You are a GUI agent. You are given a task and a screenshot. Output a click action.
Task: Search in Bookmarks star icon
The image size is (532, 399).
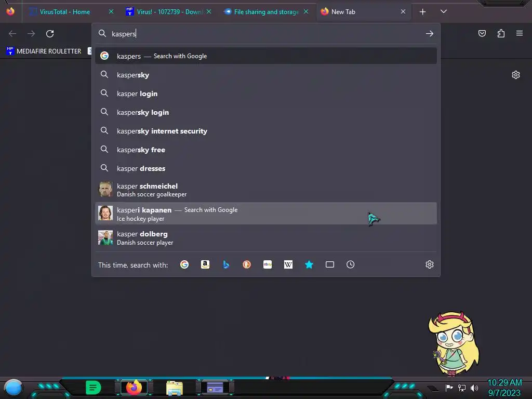(x=309, y=264)
